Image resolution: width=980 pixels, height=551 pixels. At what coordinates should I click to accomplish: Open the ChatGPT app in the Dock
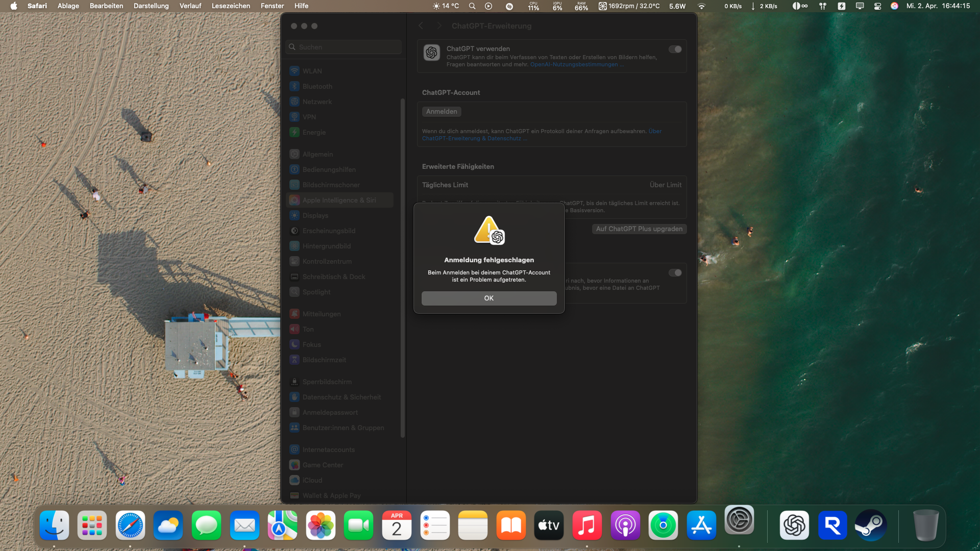coord(794,525)
